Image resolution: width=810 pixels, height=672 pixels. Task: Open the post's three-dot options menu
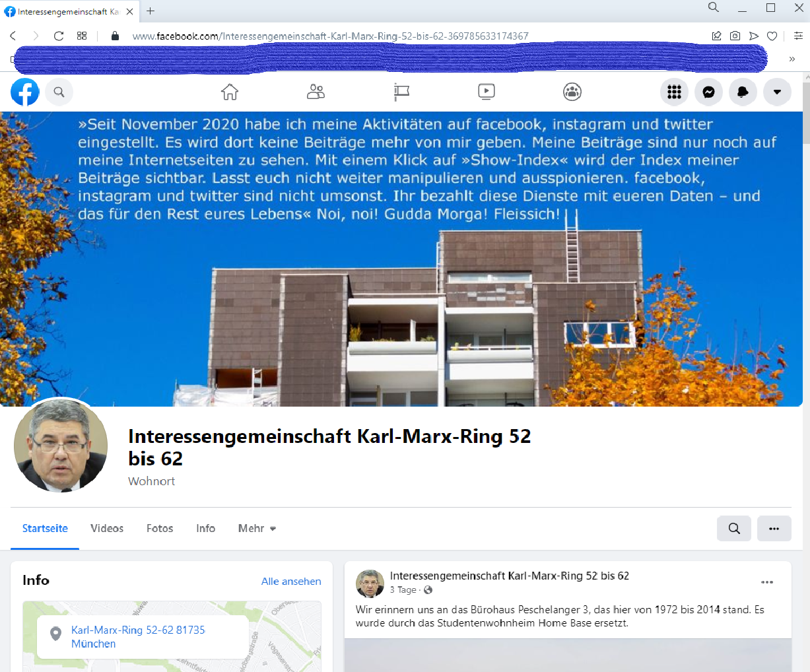(766, 582)
